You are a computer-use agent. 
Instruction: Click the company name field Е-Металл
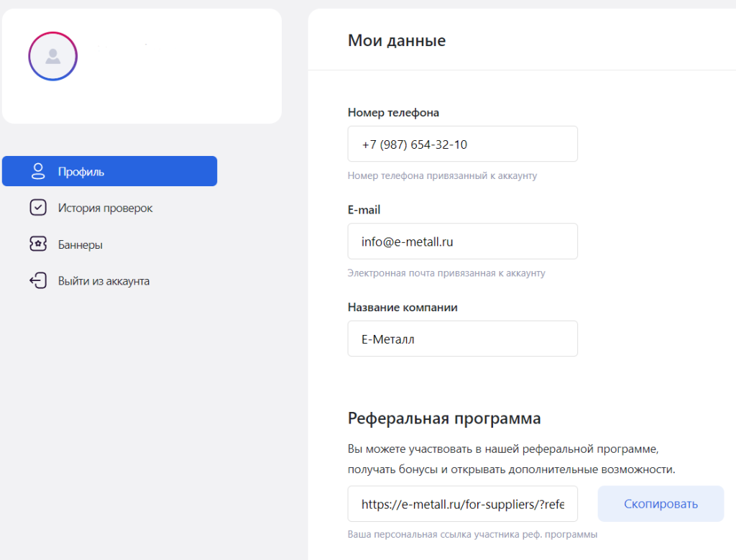[462, 339]
